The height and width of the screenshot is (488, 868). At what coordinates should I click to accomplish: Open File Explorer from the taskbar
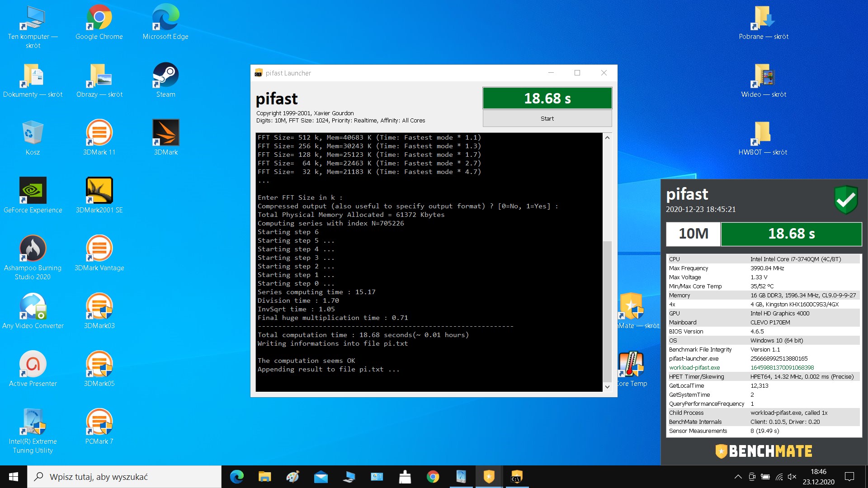click(x=264, y=477)
